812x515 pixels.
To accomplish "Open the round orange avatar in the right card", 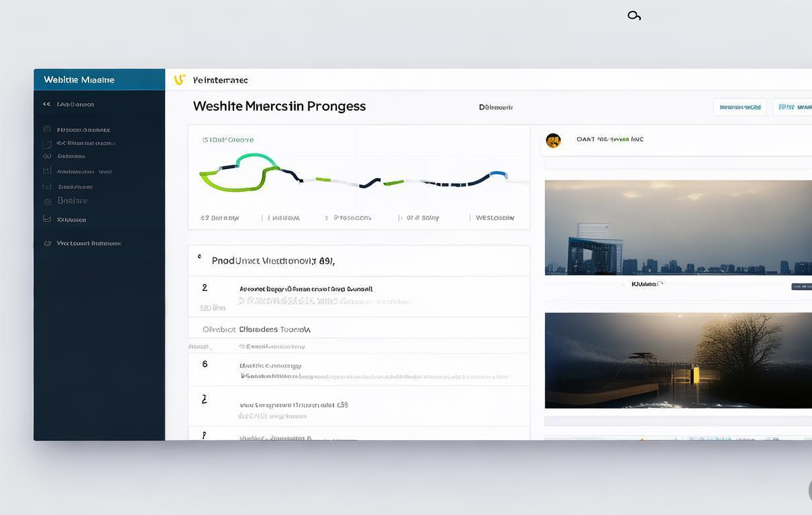I will pyautogui.click(x=553, y=140).
